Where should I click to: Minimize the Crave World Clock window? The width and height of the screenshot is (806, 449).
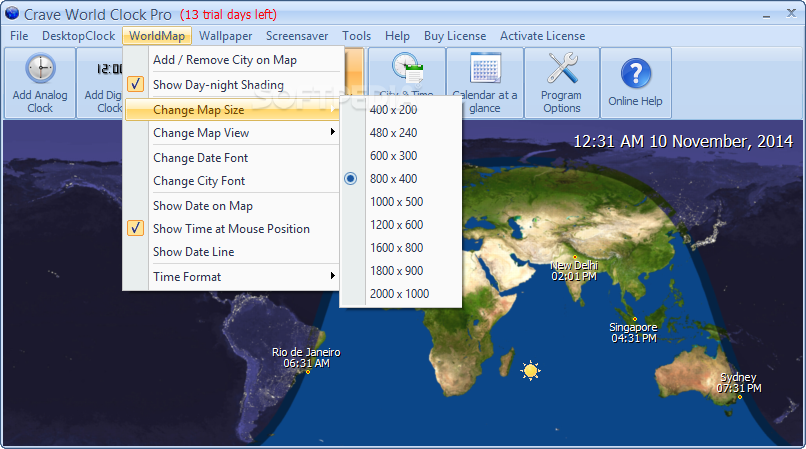(766, 14)
